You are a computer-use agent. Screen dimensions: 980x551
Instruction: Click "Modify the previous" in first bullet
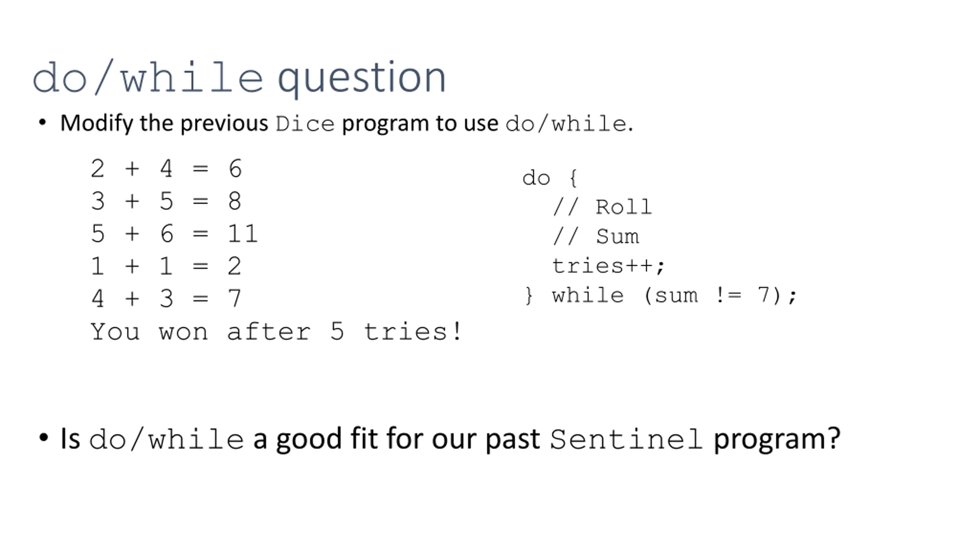pyautogui.click(x=164, y=123)
